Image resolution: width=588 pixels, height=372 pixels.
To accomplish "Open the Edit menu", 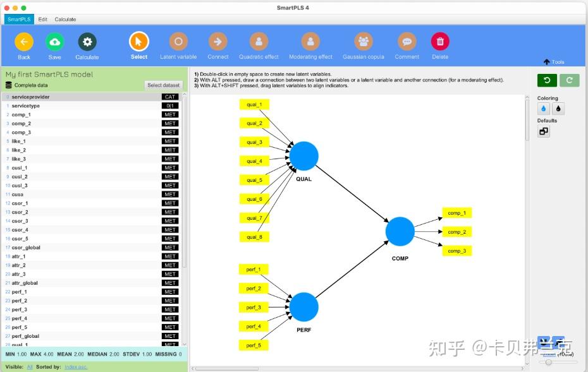I will point(42,19).
